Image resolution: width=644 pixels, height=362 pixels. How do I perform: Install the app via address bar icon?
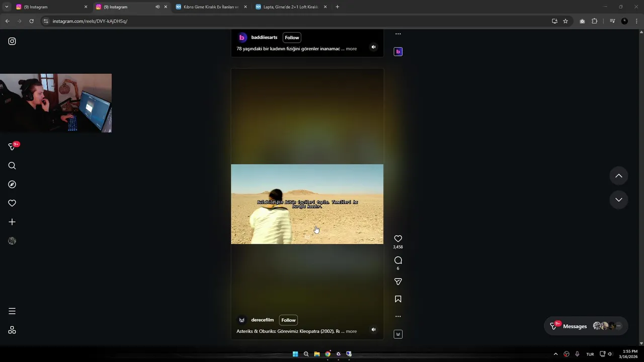click(x=554, y=21)
